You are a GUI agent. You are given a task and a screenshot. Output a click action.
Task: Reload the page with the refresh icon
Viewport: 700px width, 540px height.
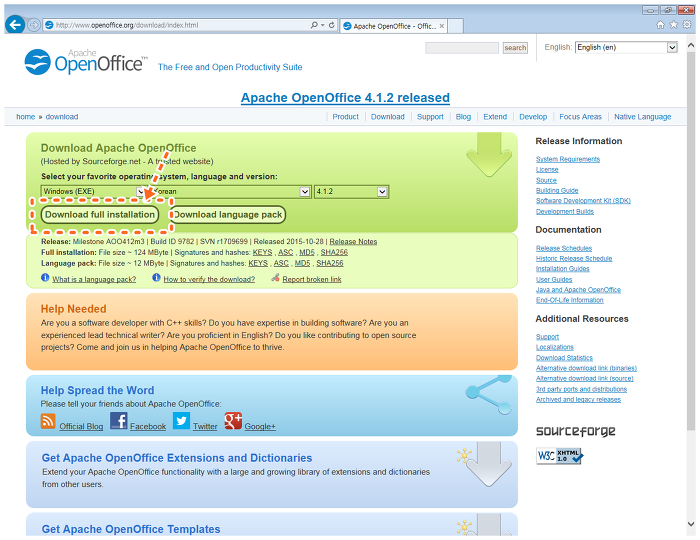[x=332, y=25]
